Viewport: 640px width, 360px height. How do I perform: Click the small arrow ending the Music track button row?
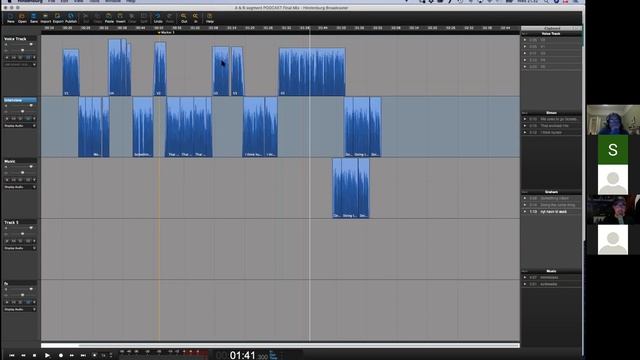coord(34,180)
